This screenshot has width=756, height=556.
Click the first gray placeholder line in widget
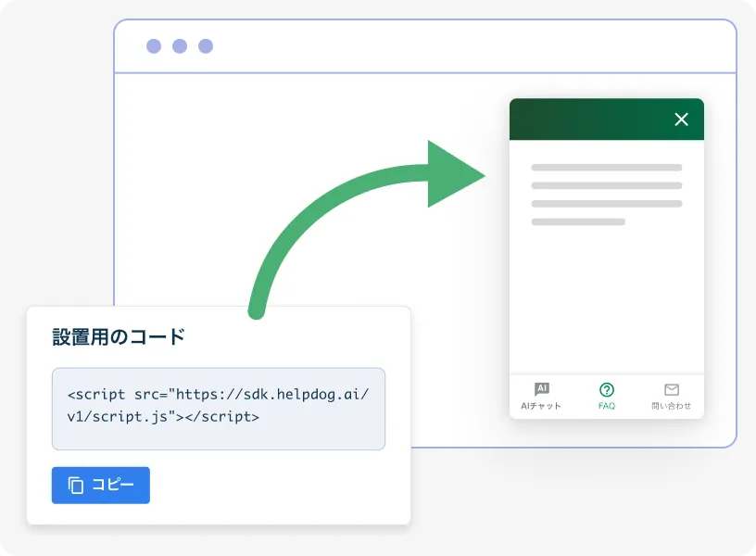tap(606, 168)
